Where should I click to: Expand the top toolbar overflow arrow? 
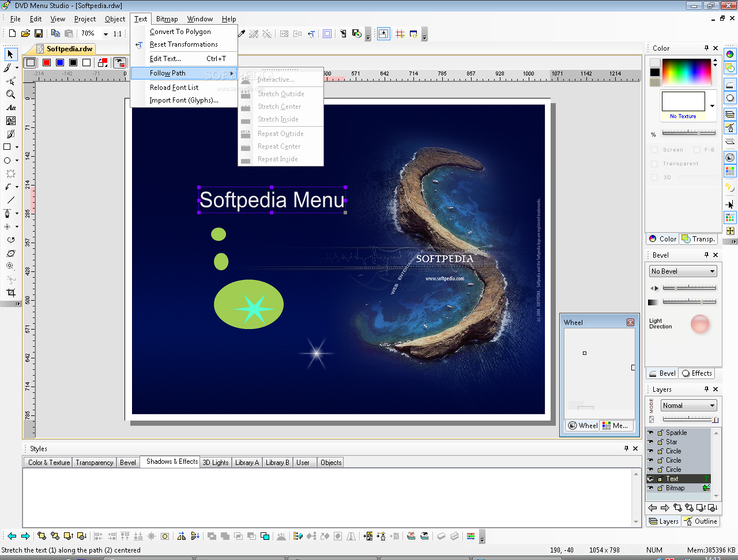pyautogui.click(x=425, y=35)
